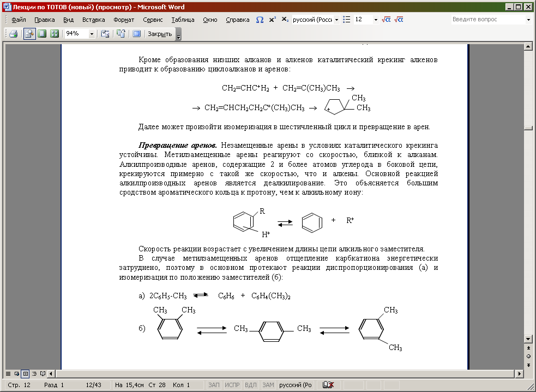Click Word document icon in title bar
The height and width of the screenshot is (392, 536).
click(x=7, y=7)
